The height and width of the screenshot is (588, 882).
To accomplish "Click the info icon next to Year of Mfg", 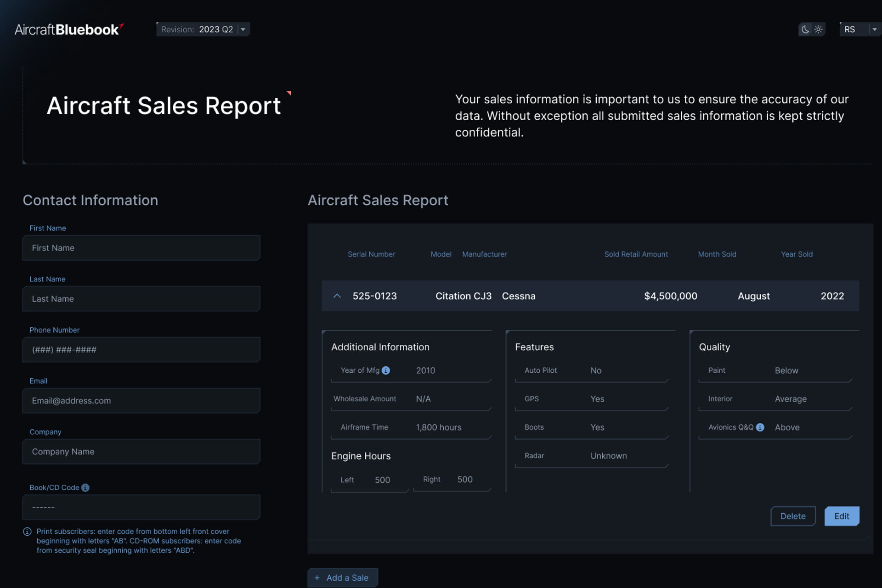I will pos(386,370).
